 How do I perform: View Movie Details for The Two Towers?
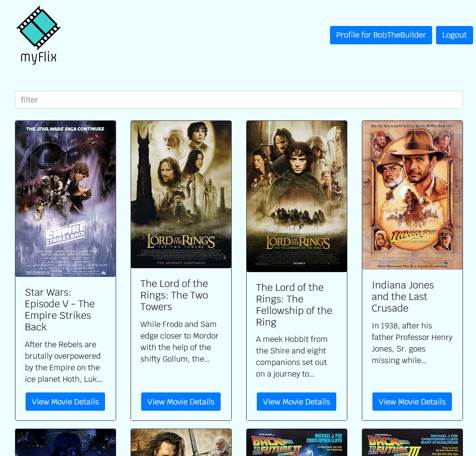tap(181, 401)
